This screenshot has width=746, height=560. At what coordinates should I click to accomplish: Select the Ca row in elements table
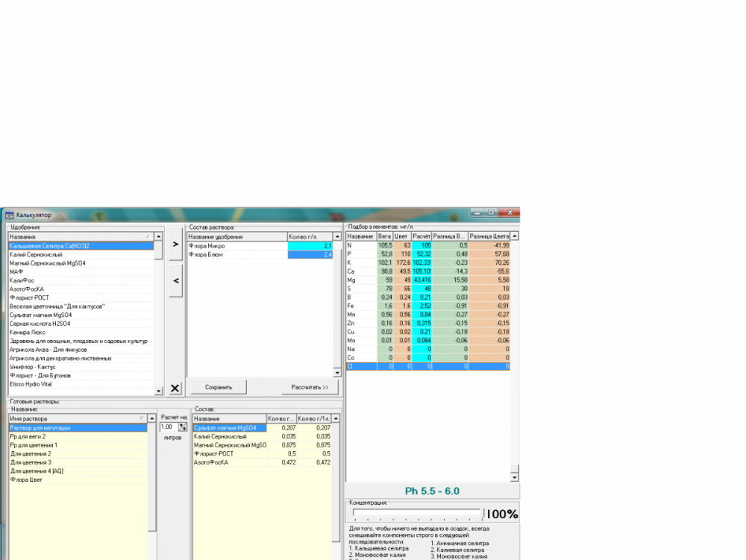pos(428,271)
